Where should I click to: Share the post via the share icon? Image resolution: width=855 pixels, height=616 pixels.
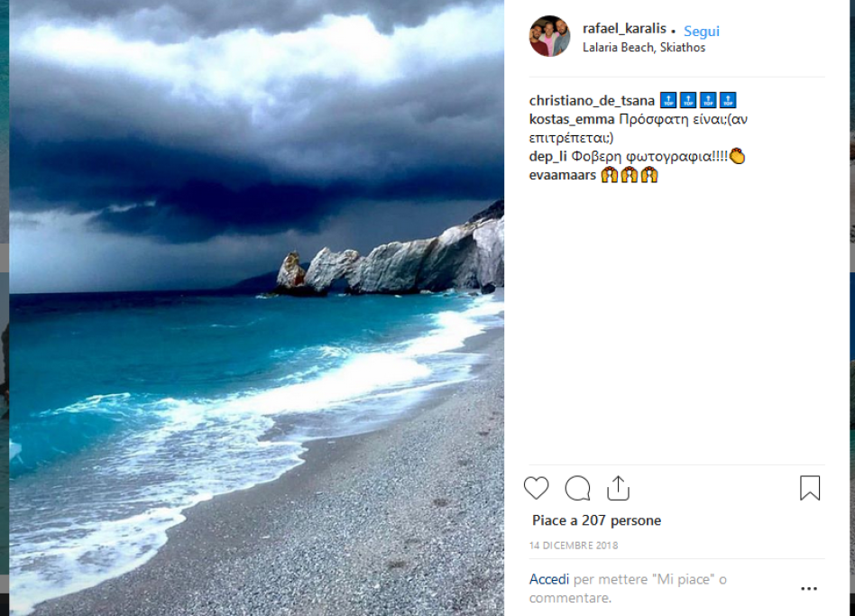pyautogui.click(x=618, y=488)
